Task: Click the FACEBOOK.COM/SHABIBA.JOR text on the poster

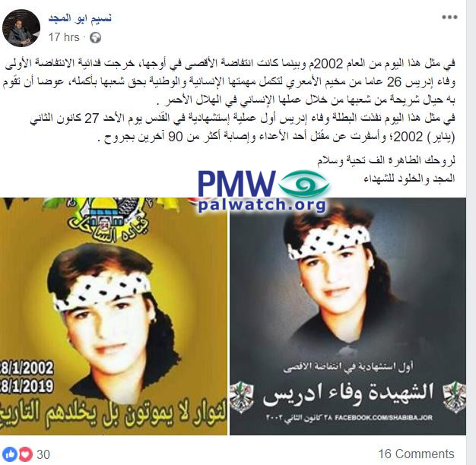Action: tap(383, 418)
